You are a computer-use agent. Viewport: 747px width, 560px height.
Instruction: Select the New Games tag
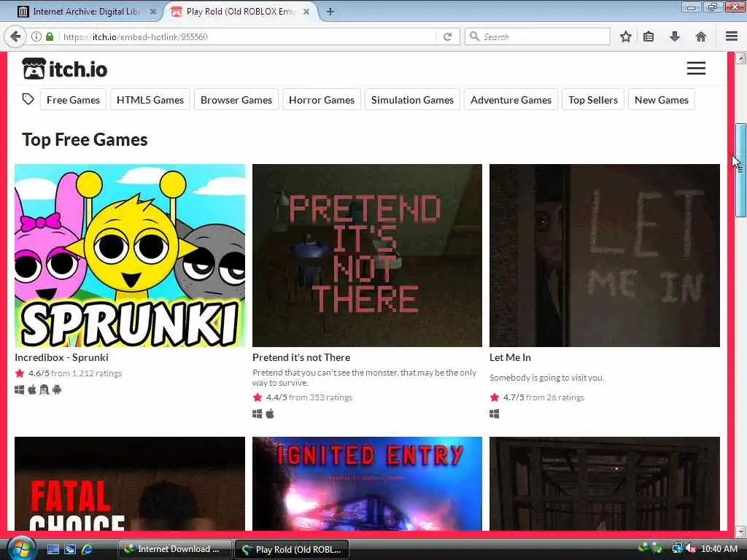tap(662, 100)
